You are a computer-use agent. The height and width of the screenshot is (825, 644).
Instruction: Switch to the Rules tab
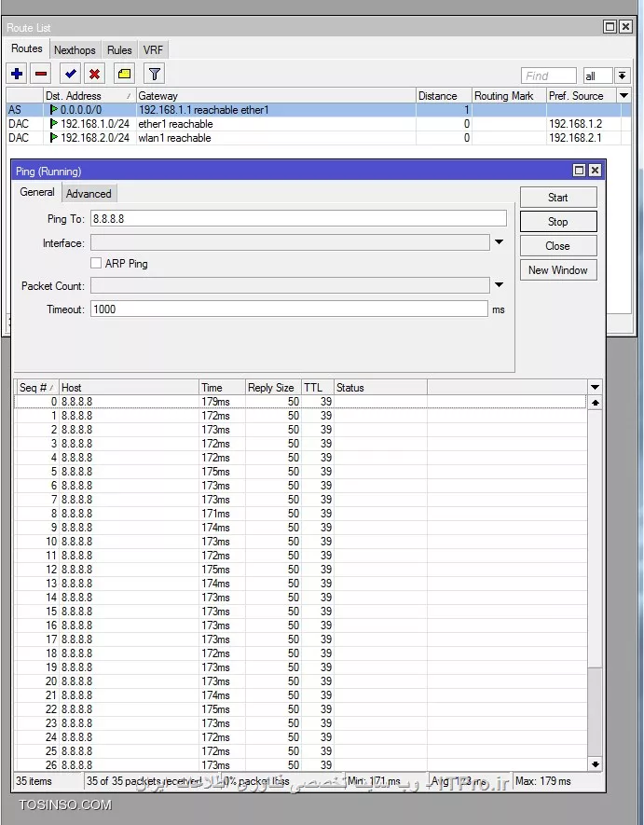pyautogui.click(x=119, y=50)
